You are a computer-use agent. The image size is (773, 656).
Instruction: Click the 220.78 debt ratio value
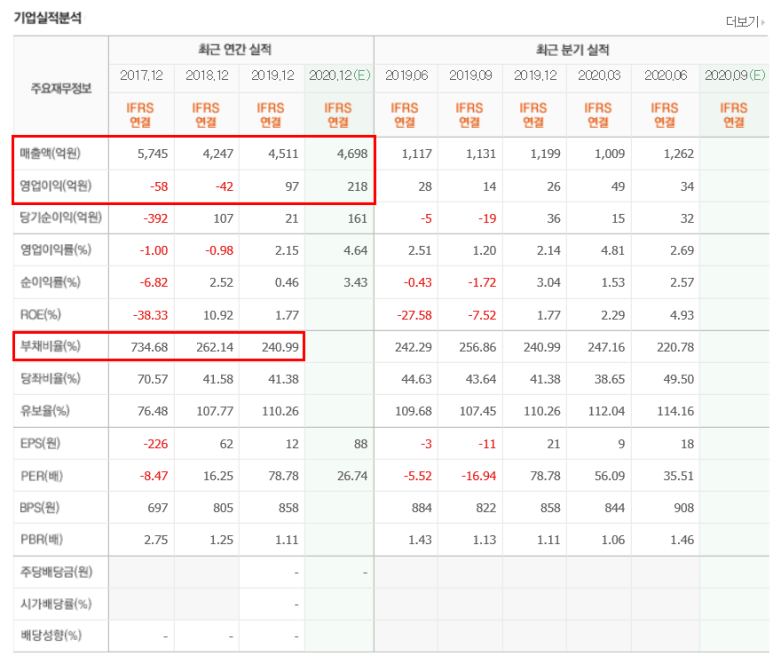[x=675, y=347]
